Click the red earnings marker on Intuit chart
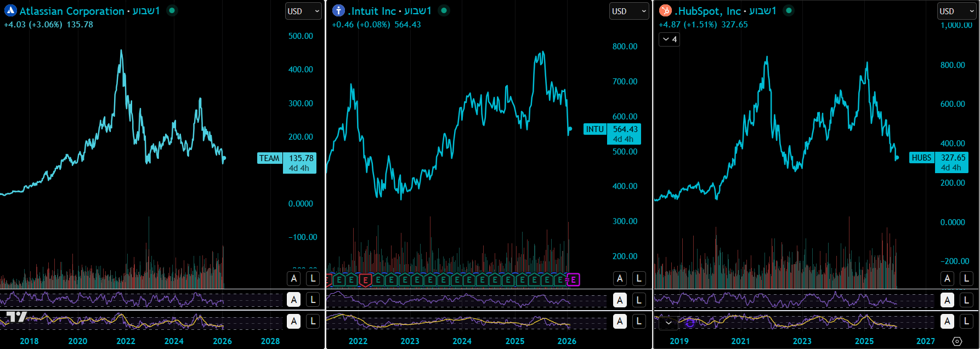 click(365, 280)
